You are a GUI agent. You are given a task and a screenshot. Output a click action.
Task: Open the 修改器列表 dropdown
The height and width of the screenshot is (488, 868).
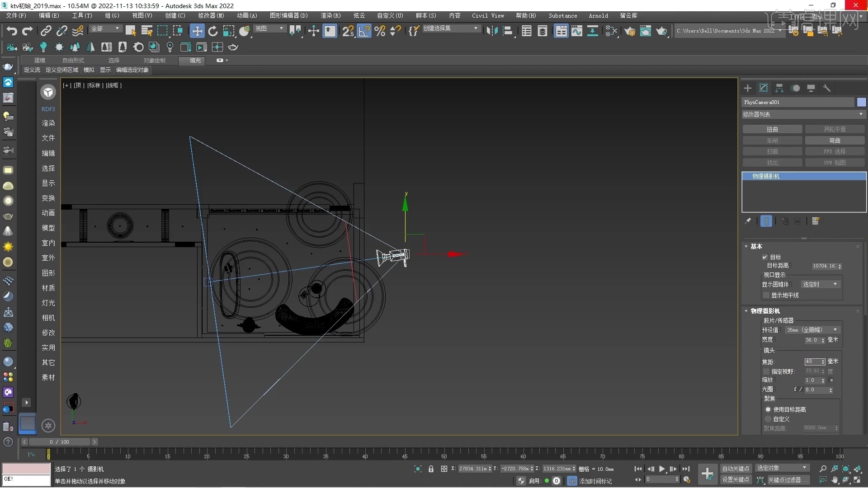pos(803,114)
